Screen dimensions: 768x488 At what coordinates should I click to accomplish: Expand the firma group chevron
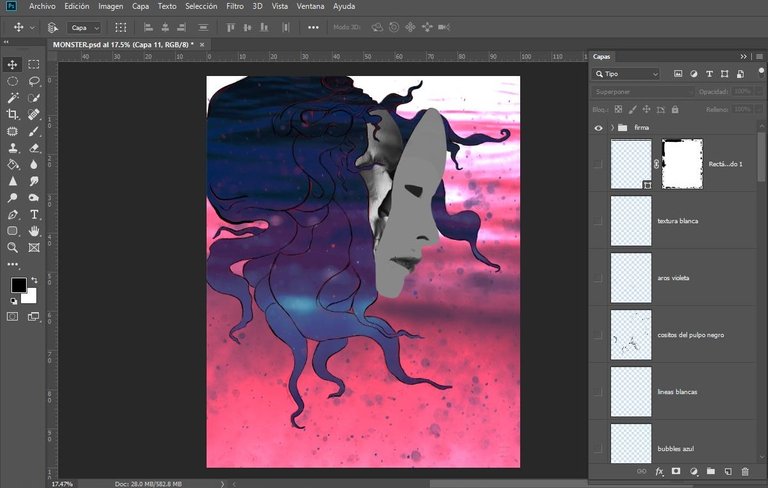612,128
